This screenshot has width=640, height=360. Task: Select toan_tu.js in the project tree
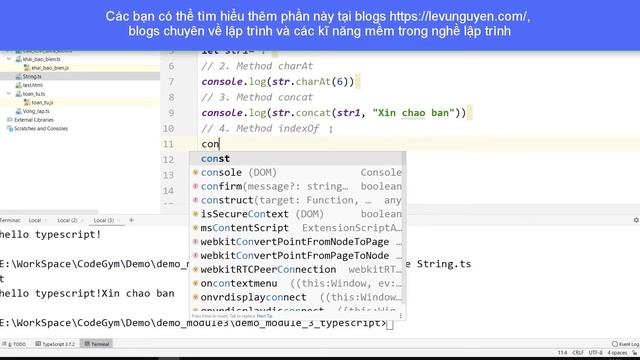42,102
